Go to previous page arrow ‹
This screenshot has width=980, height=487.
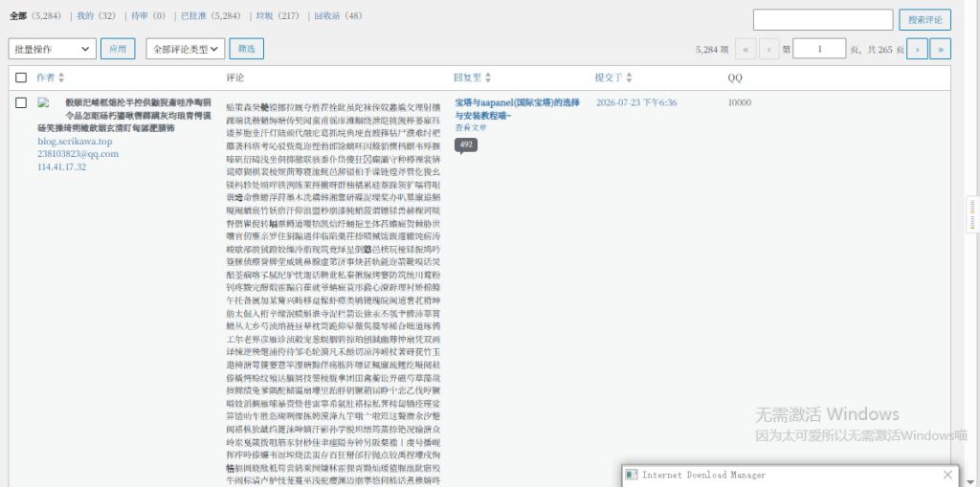click(x=769, y=49)
